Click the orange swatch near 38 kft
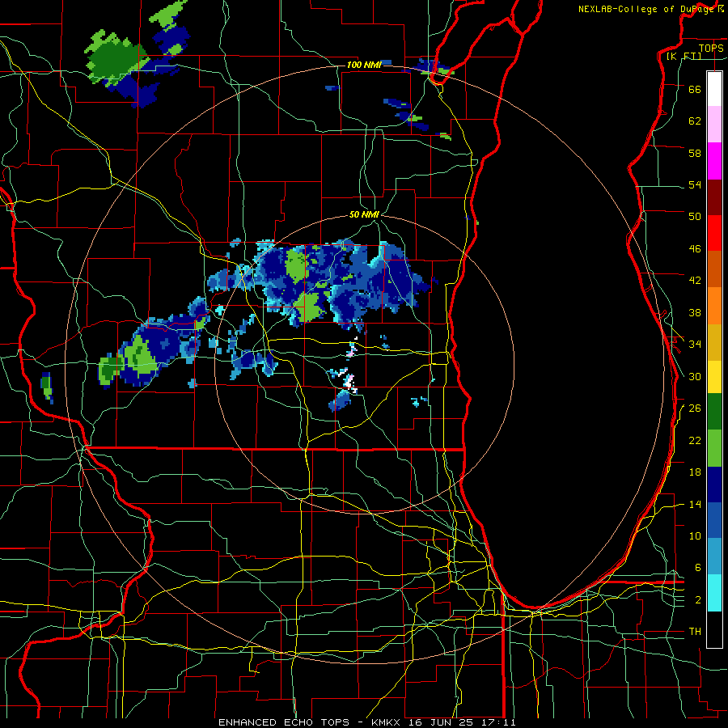This screenshot has height=728, width=728. pyautogui.click(x=714, y=306)
